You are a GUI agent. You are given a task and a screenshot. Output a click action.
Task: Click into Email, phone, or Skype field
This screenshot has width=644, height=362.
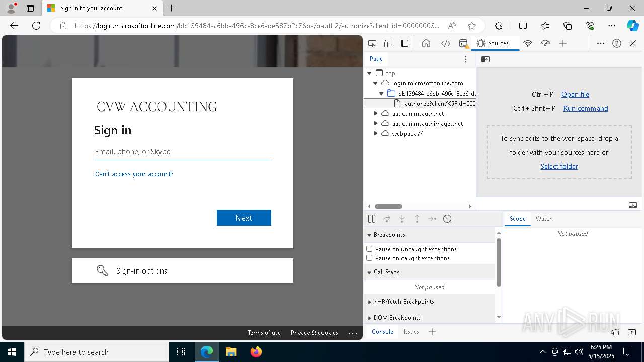183,152
